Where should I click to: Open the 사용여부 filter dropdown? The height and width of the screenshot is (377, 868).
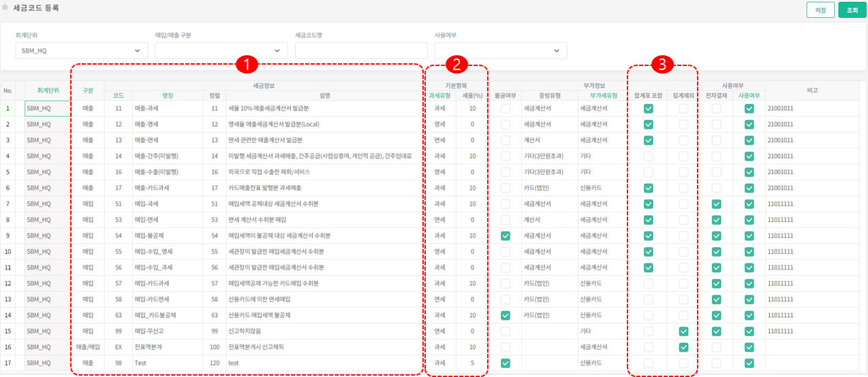point(500,50)
